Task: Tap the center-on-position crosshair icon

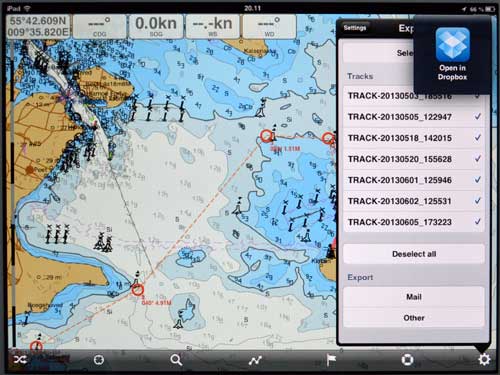Action: pyautogui.click(x=99, y=360)
